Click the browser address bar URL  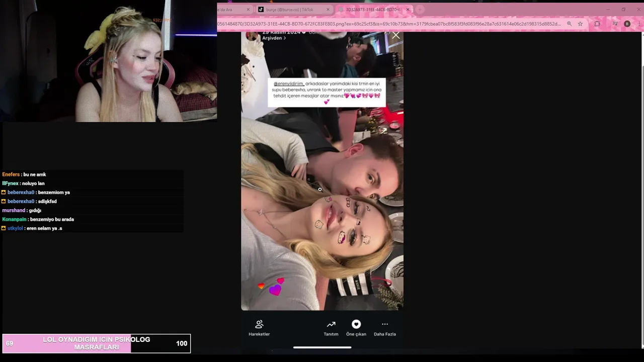[x=389, y=24]
